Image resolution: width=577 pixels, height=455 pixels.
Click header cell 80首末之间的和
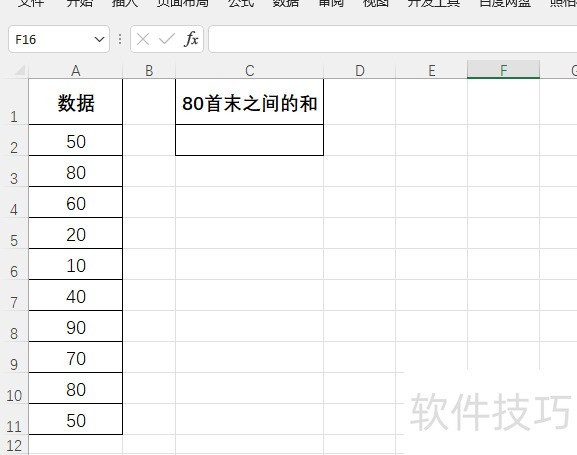click(249, 102)
